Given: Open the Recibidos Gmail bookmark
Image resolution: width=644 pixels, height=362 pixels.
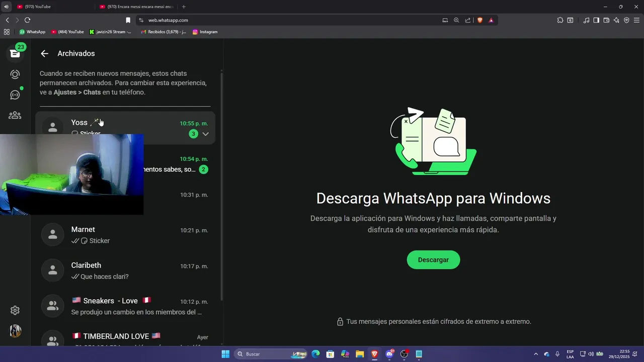Looking at the screenshot, I should pos(164,32).
